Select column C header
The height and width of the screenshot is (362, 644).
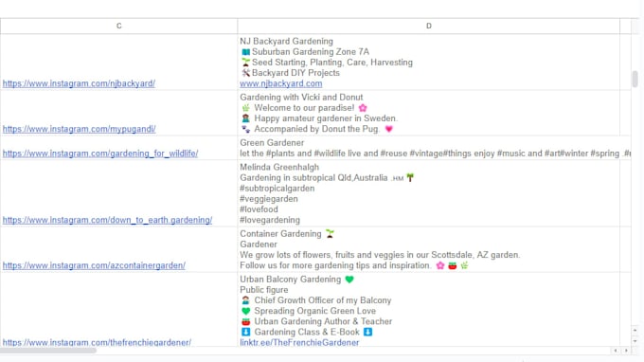point(118,26)
